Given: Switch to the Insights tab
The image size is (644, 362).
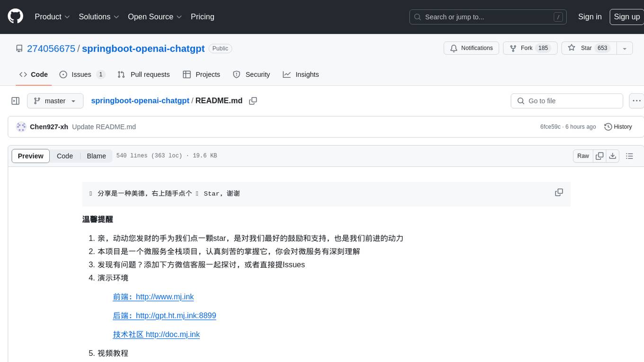Looking at the screenshot, I should coord(301,74).
